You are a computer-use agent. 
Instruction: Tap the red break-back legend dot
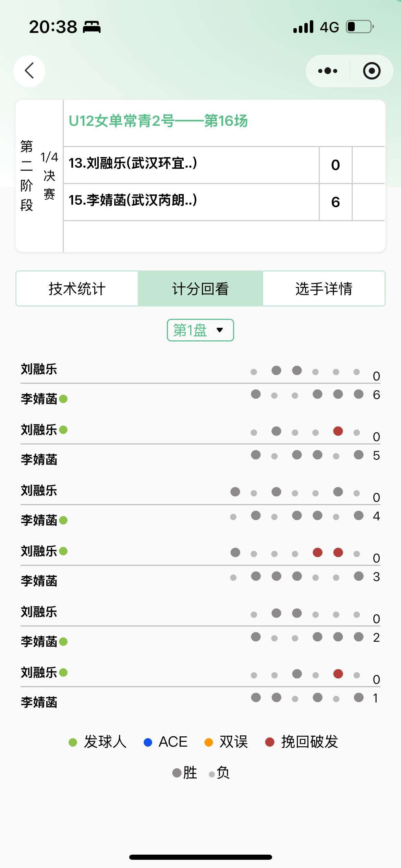[270, 743]
